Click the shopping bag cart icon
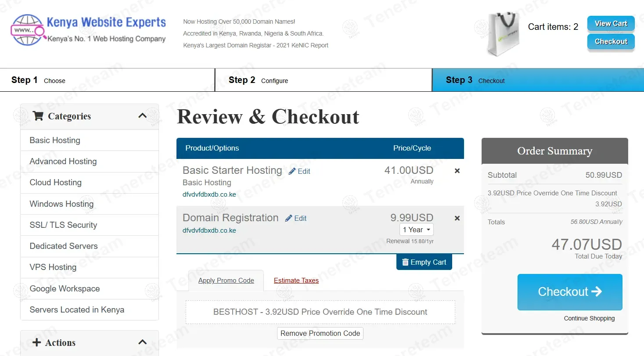This screenshot has height=356, width=644. coord(504,34)
